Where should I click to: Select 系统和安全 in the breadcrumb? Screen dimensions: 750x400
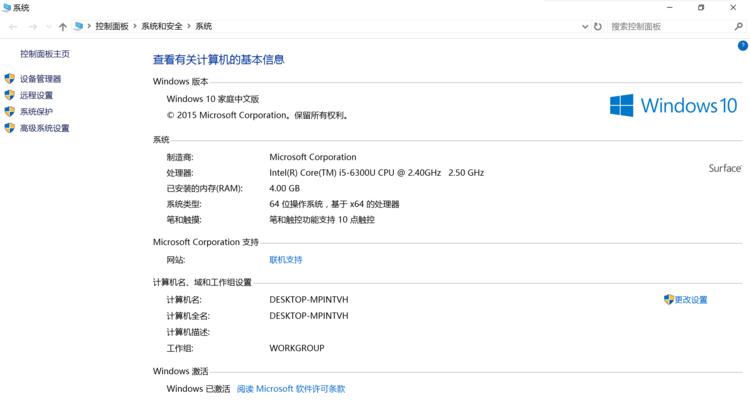tap(162, 26)
